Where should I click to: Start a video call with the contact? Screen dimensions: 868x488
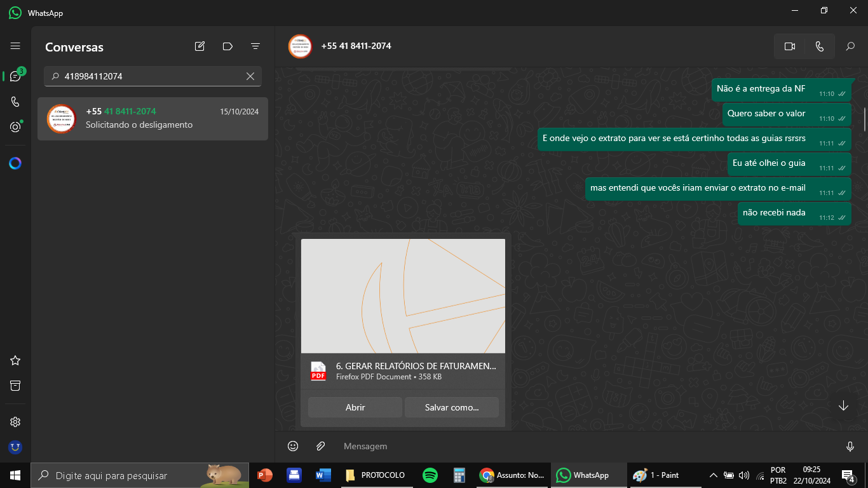(x=790, y=46)
